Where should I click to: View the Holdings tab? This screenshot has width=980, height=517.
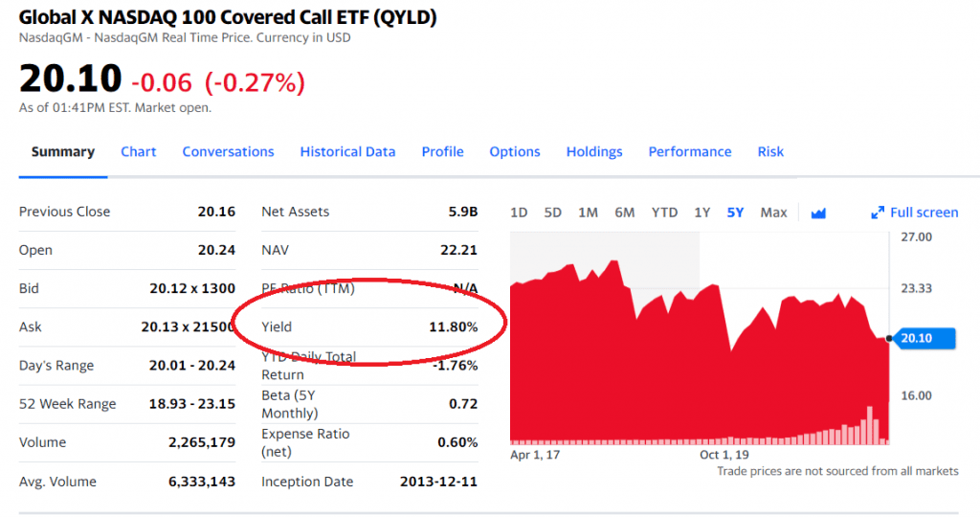(594, 151)
